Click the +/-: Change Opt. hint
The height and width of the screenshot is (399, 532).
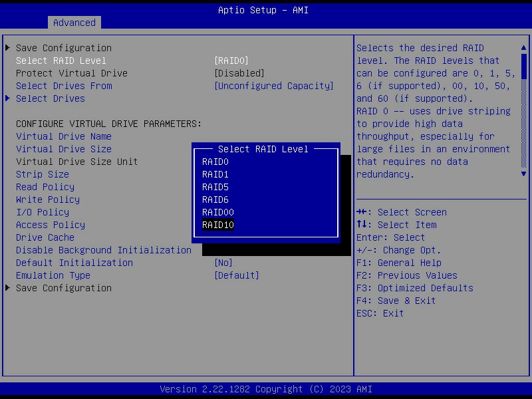coord(398,250)
